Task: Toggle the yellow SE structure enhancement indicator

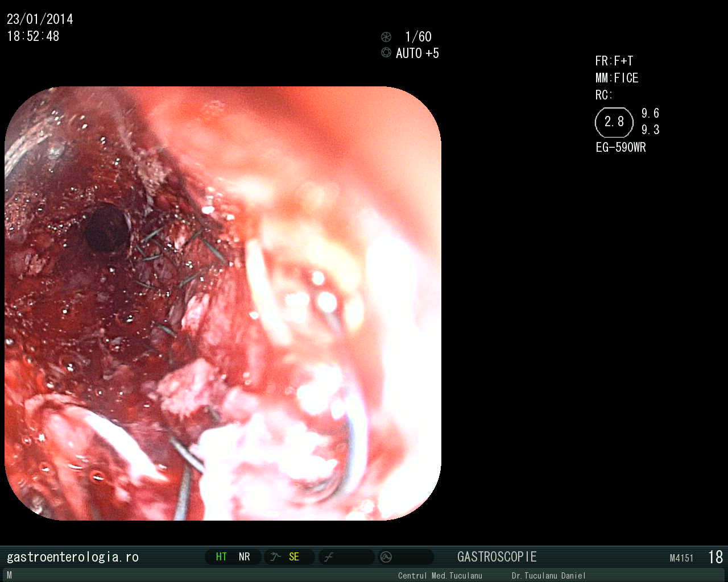Action: [x=294, y=557]
